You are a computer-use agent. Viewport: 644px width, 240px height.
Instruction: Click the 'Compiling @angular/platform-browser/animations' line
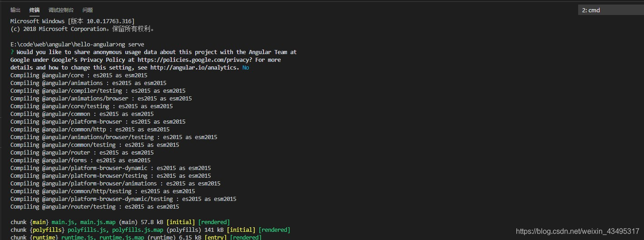115,184
